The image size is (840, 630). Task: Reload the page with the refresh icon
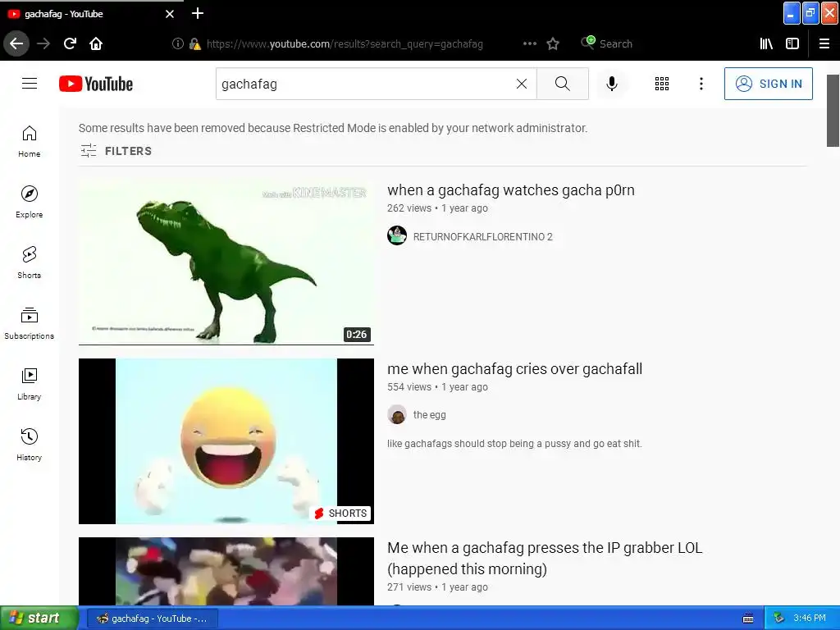tap(70, 43)
